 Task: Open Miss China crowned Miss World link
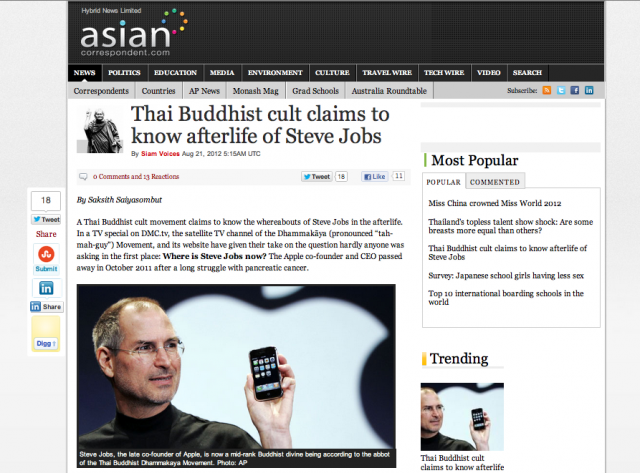pyautogui.click(x=495, y=203)
